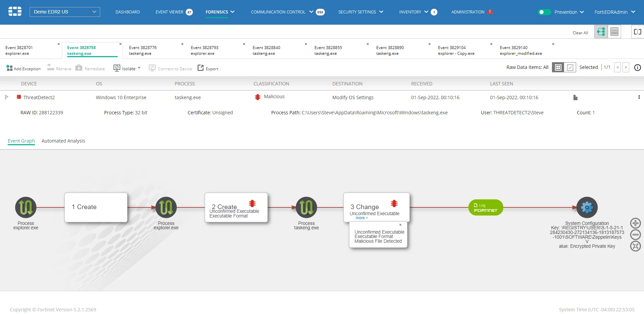Click the 2 Create action box

coord(236,207)
